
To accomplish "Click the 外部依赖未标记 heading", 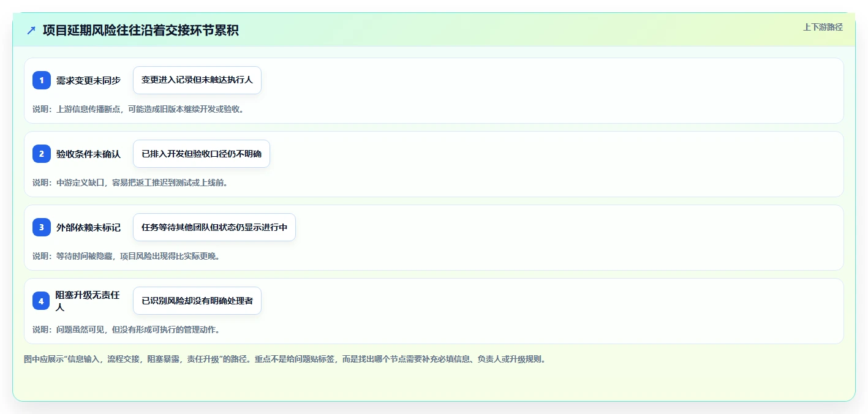I will point(88,227).
